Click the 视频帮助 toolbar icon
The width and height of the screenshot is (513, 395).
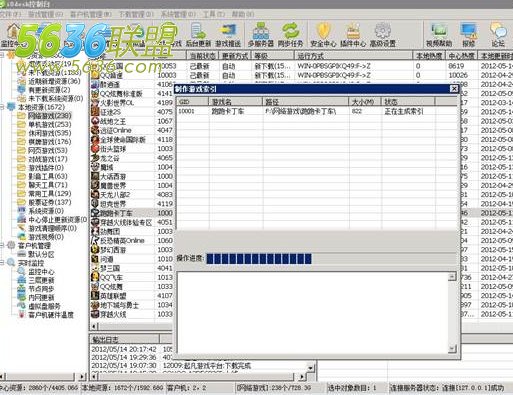(439, 35)
